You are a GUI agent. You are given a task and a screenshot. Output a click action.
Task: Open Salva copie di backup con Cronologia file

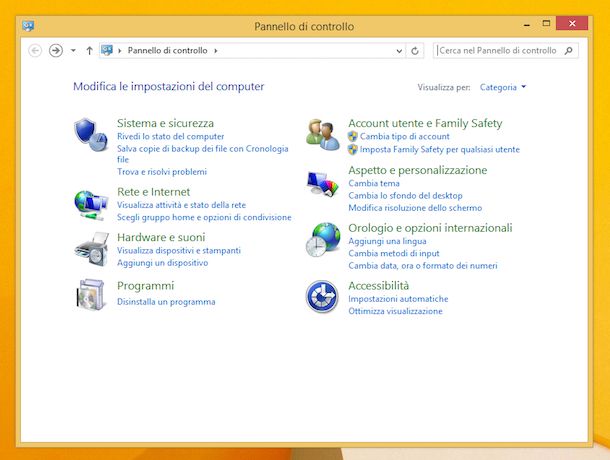pos(203,154)
